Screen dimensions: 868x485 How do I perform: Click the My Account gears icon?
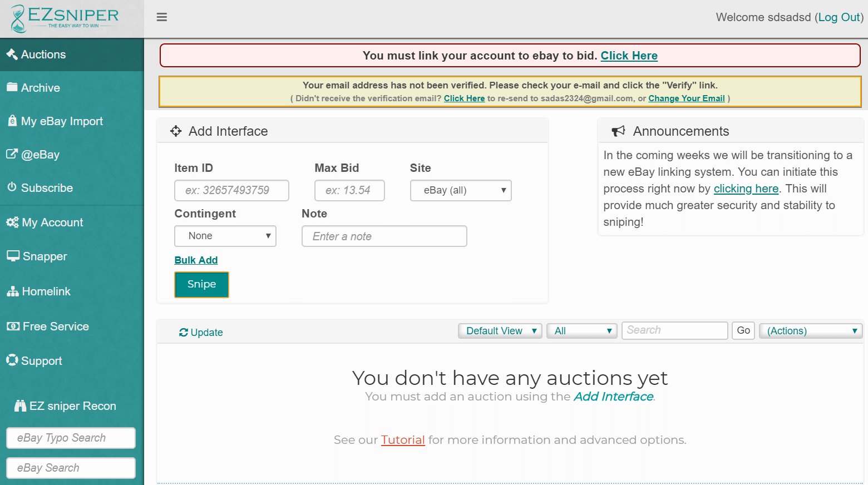point(12,222)
